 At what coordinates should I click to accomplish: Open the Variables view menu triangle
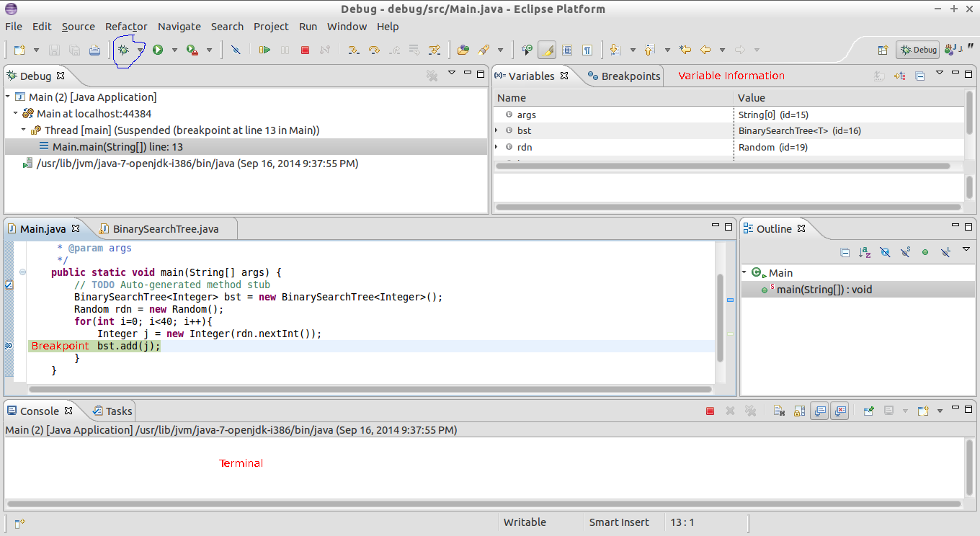[x=939, y=75]
